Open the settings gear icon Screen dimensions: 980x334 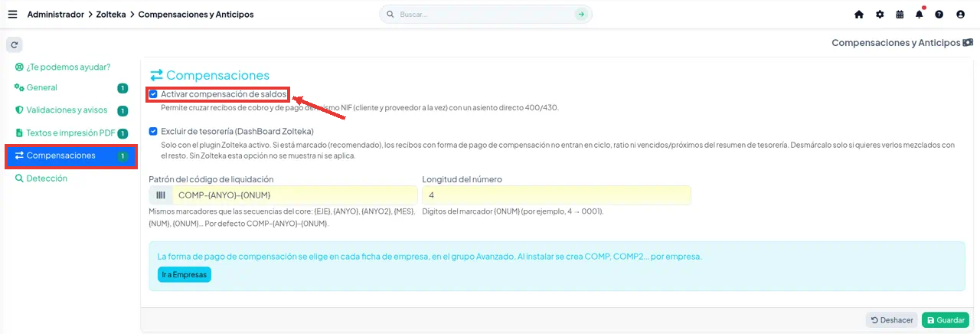(x=880, y=15)
